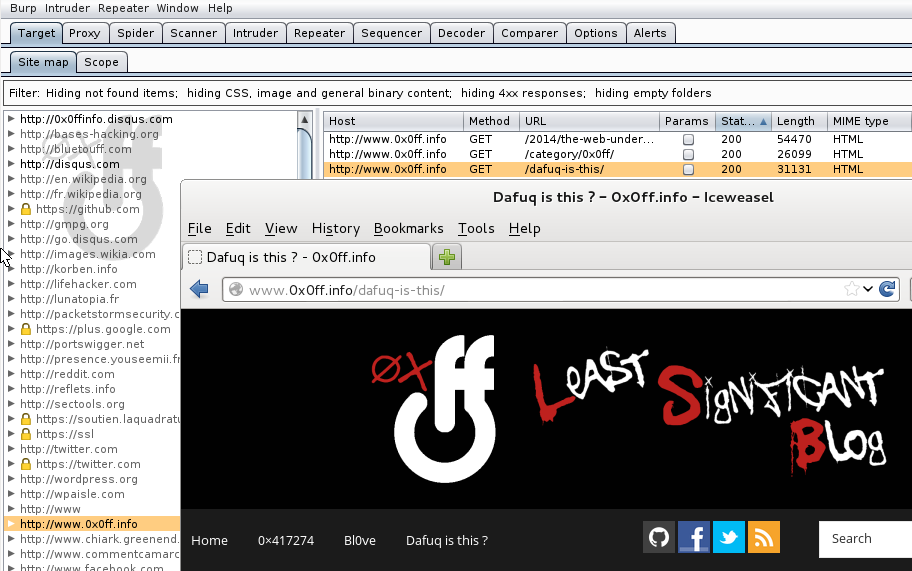Open the Repeater tab

tap(319, 33)
